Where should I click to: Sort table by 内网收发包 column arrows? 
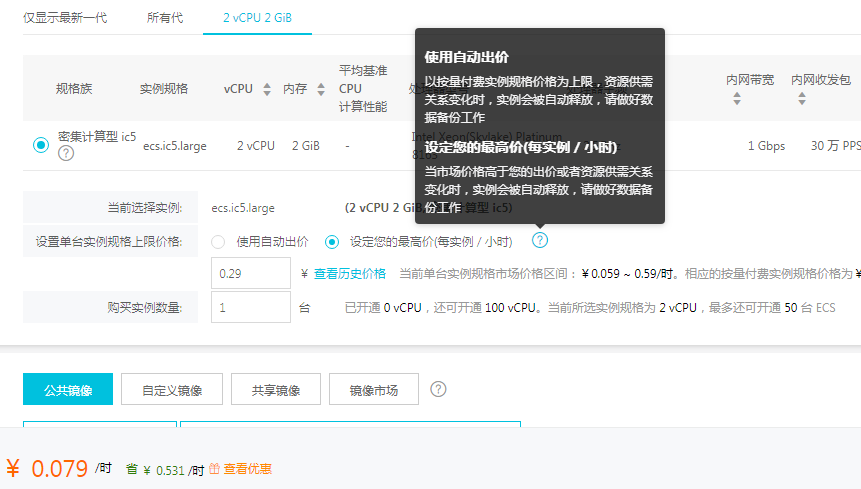click(x=802, y=99)
